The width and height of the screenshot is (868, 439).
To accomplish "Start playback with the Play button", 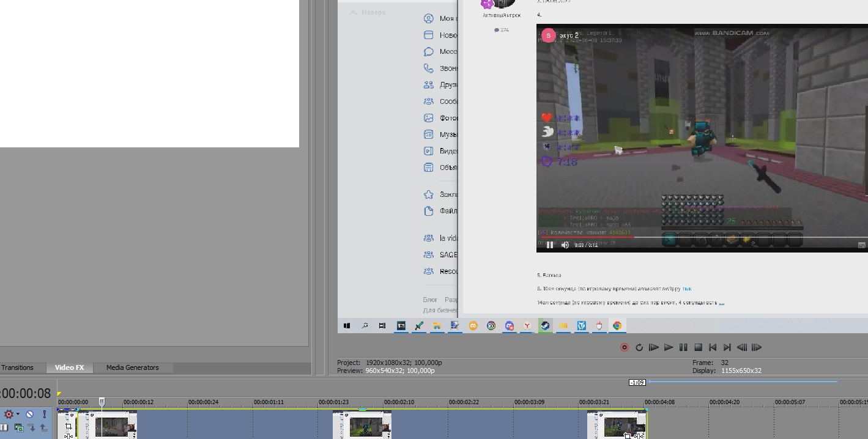I will [669, 347].
